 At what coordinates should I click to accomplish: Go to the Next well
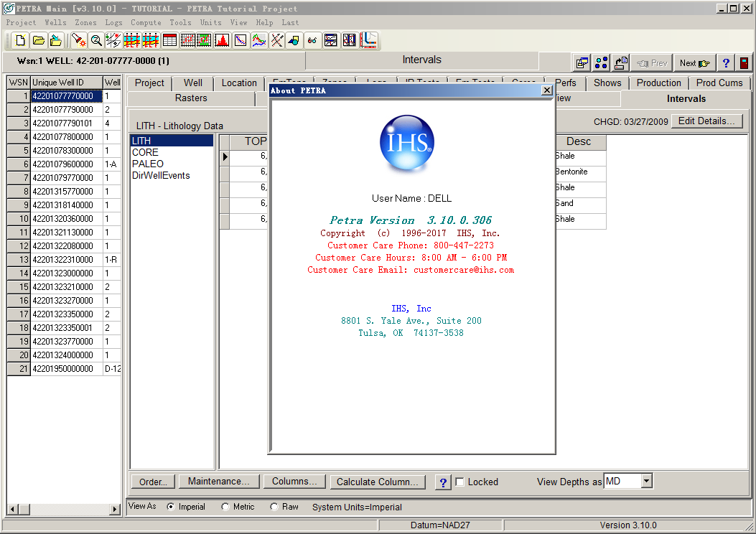pyautogui.click(x=694, y=63)
